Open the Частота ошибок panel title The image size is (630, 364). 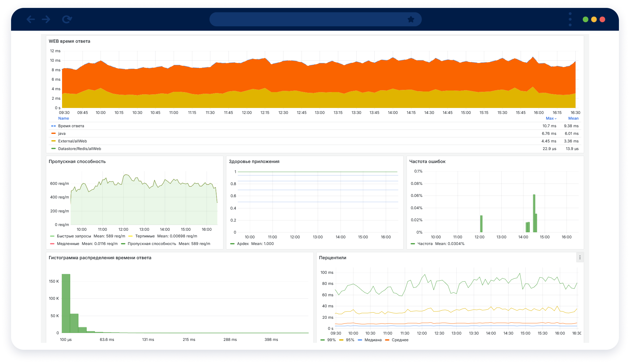pos(427,161)
